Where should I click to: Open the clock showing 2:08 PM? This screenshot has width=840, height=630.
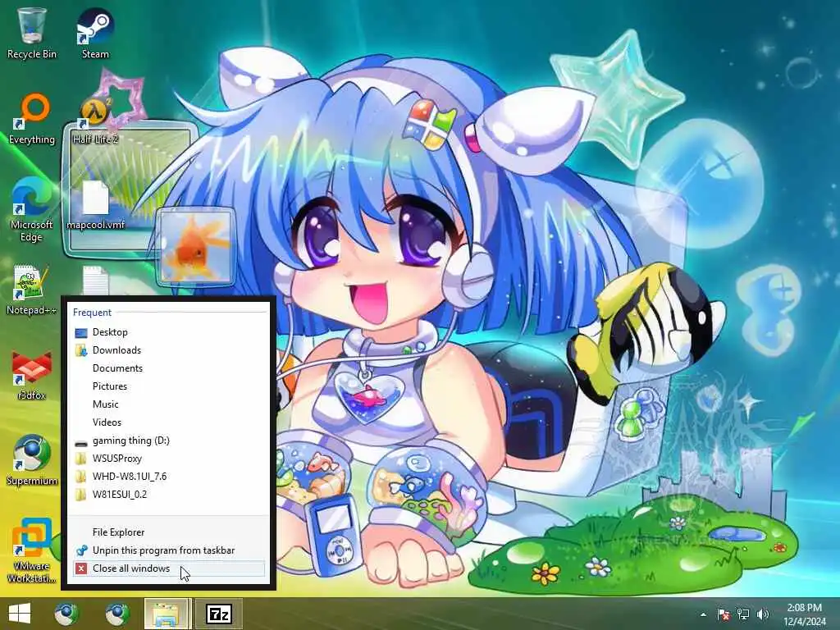pos(804,614)
